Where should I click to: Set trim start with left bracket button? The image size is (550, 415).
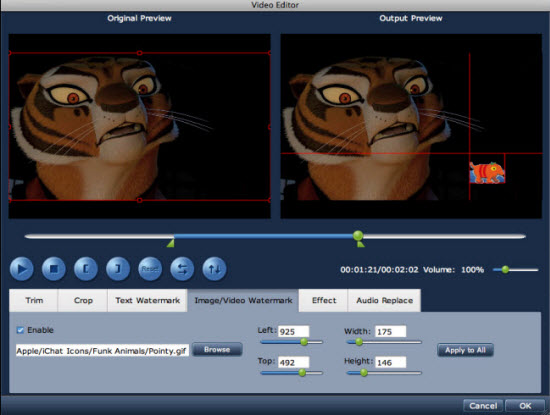[x=86, y=269]
